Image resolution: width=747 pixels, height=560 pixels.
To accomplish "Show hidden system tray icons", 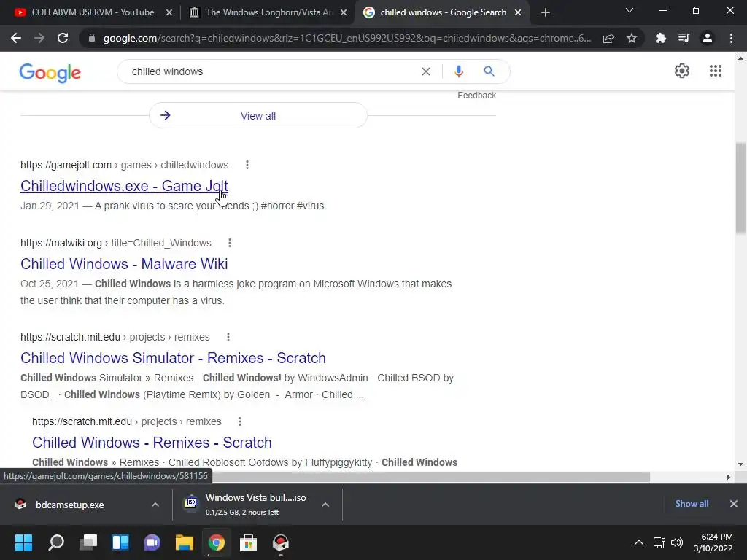I will [639, 542].
